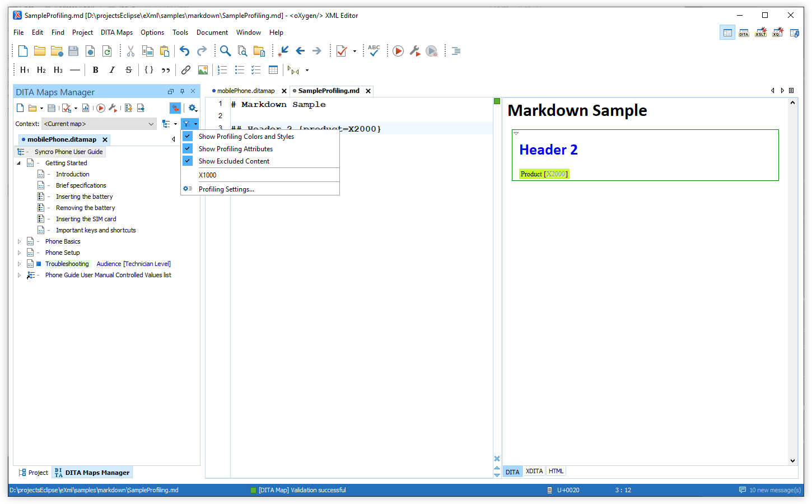Image resolution: width=812 pixels, height=504 pixels.
Task: Close mobilePhone.ditamap in DITA Maps Manager
Action: click(x=105, y=139)
